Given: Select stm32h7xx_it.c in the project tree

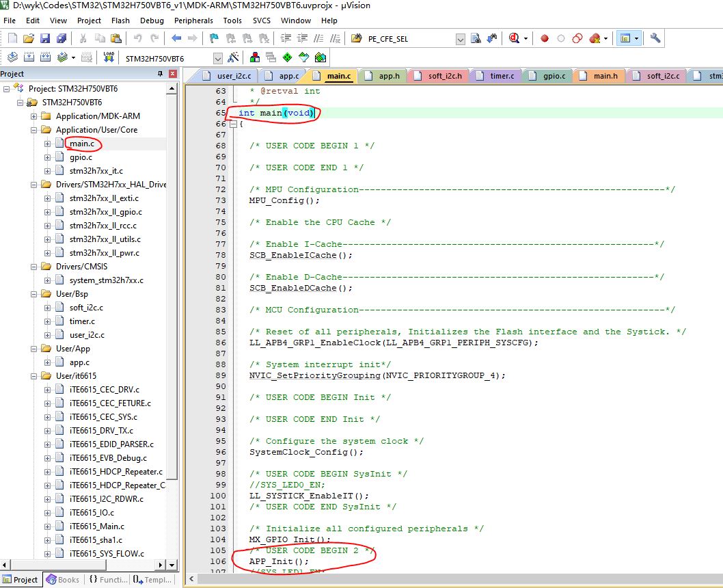Looking at the screenshot, I should pyautogui.click(x=96, y=171).
